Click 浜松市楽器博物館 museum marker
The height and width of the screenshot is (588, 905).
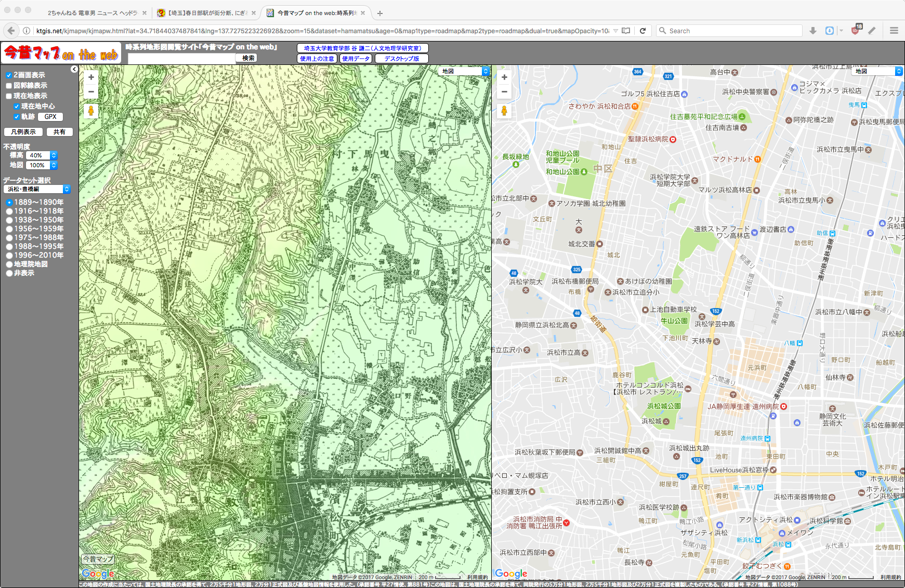coord(832,497)
